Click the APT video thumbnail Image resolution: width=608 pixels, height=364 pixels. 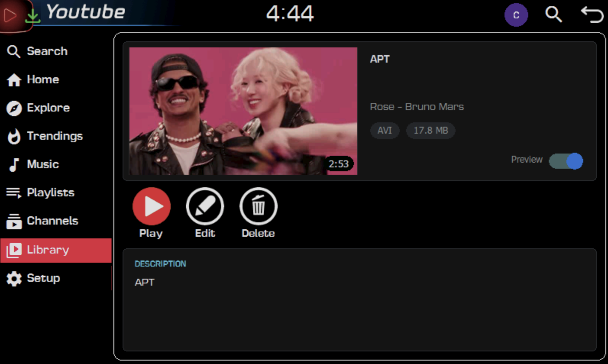coord(243,111)
